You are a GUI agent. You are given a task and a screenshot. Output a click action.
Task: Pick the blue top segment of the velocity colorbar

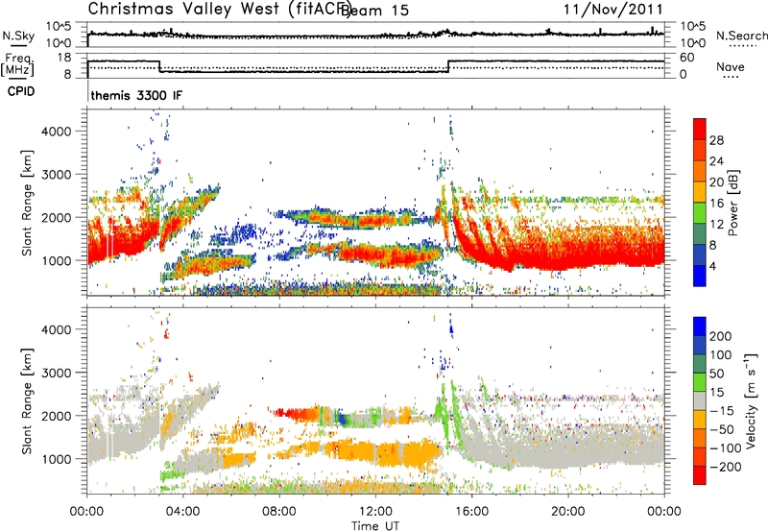700,326
